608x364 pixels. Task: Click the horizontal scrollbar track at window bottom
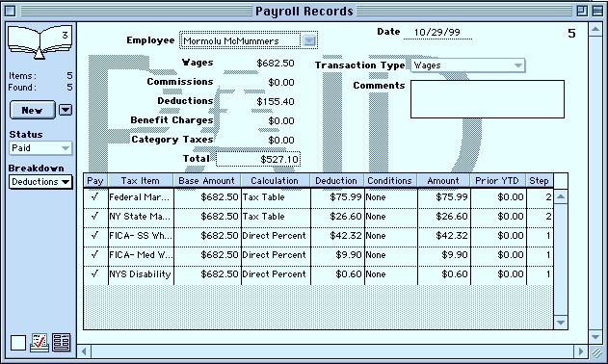(x=331, y=351)
